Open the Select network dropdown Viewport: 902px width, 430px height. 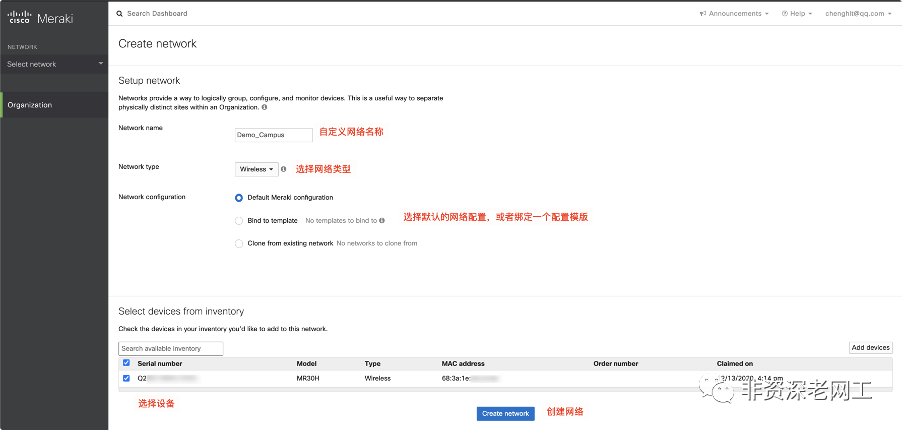54,64
